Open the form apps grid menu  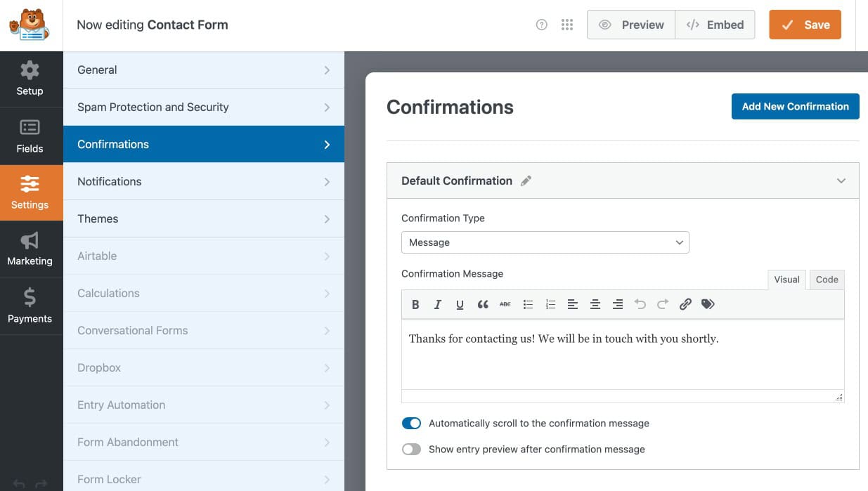567,25
